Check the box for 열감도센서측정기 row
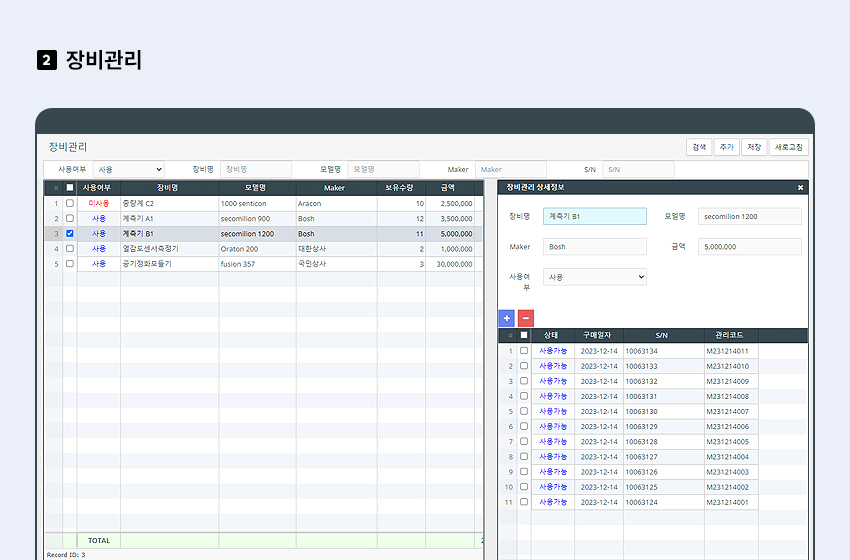Image resolution: width=850 pixels, height=560 pixels. (69, 249)
